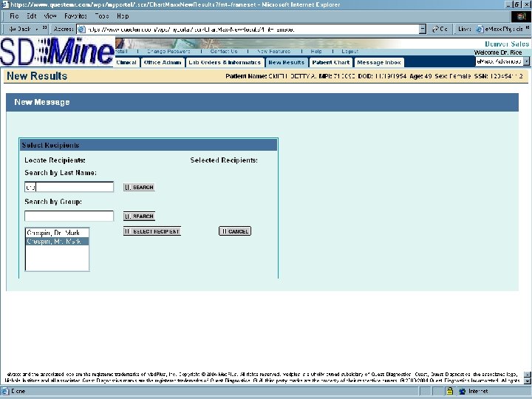The width and height of the screenshot is (532, 399).
Task: Click the Contact Us link
Action: click(x=224, y=52)
